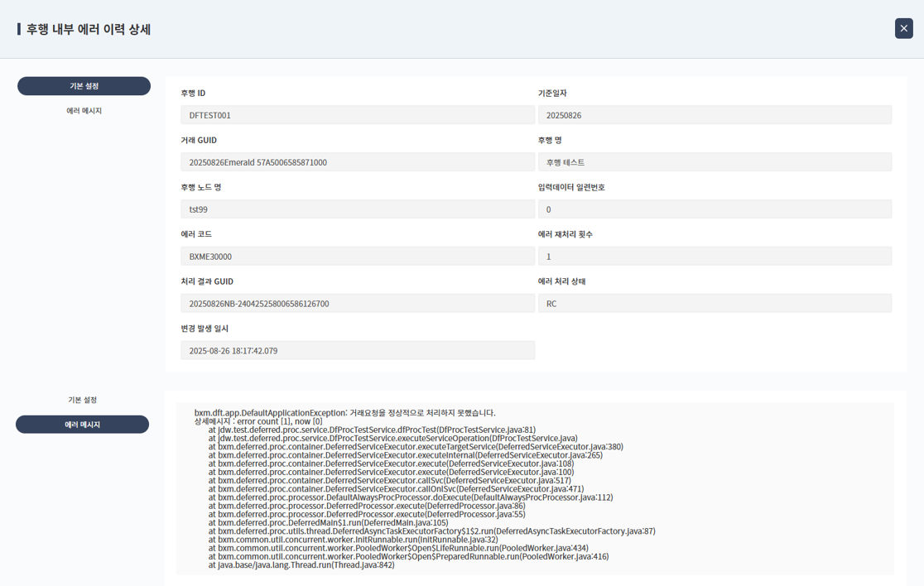Focus the 거래 GUID input field
The image size is (924, 586).
click(357, 162)
